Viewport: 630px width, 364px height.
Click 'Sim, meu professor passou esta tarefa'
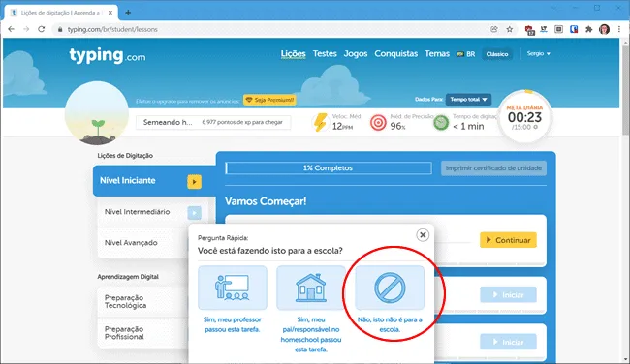click(233, 324)
